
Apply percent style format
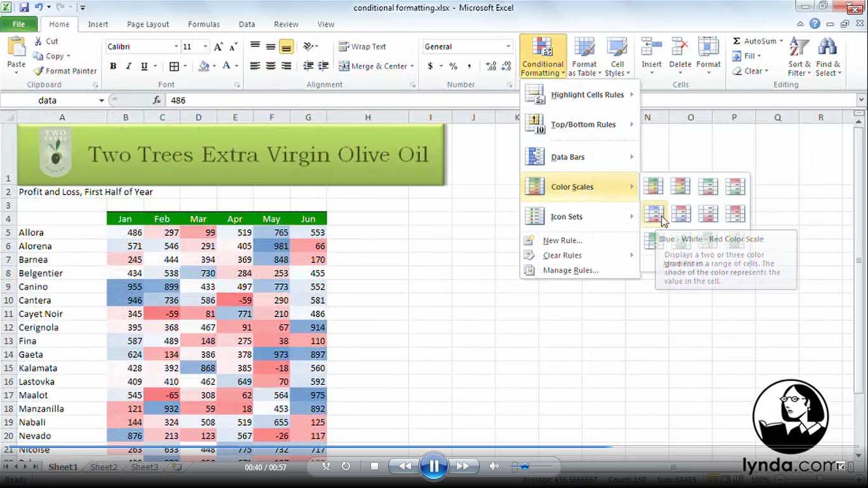coord(453,66)
